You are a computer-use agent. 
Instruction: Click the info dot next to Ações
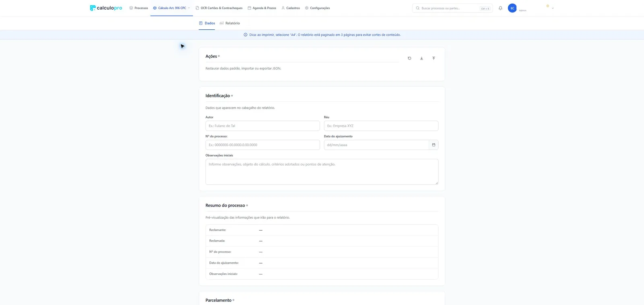click(x=219, y=56)
